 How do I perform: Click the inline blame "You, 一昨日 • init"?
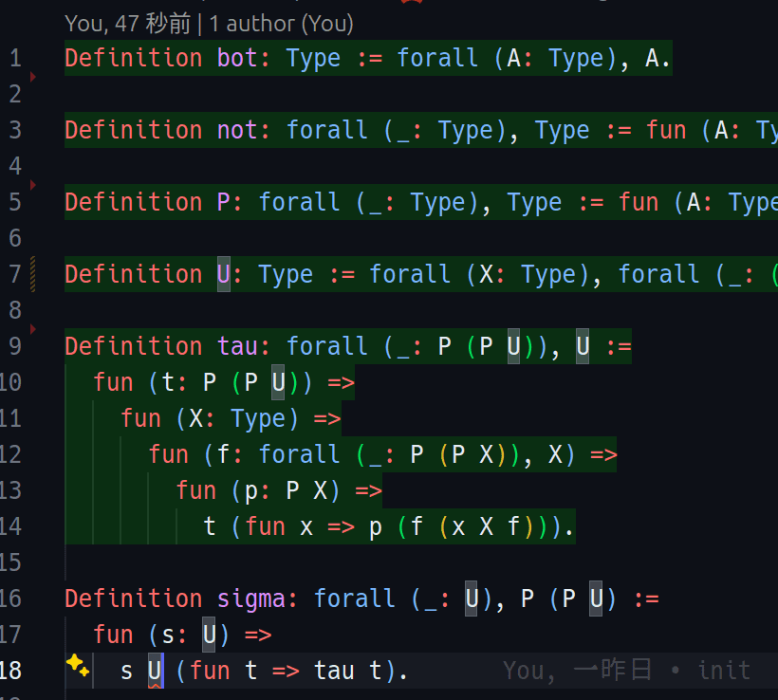[x=626, y=671]
